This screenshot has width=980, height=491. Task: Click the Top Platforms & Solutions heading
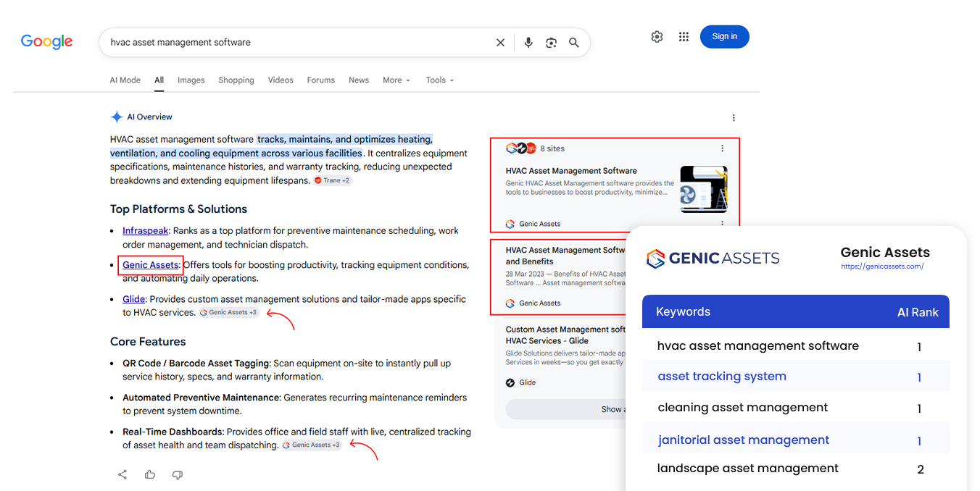tap(178, 209)
